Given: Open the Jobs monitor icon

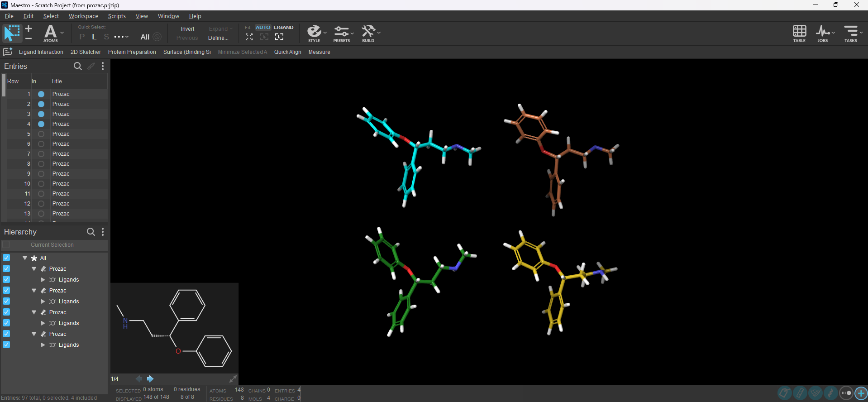Looking at the screenshot, I should [823, 33].
